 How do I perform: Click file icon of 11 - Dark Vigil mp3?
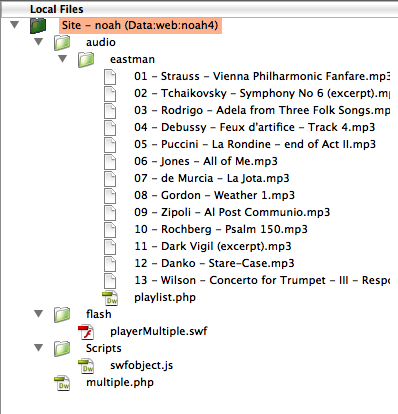coord(110,247)
